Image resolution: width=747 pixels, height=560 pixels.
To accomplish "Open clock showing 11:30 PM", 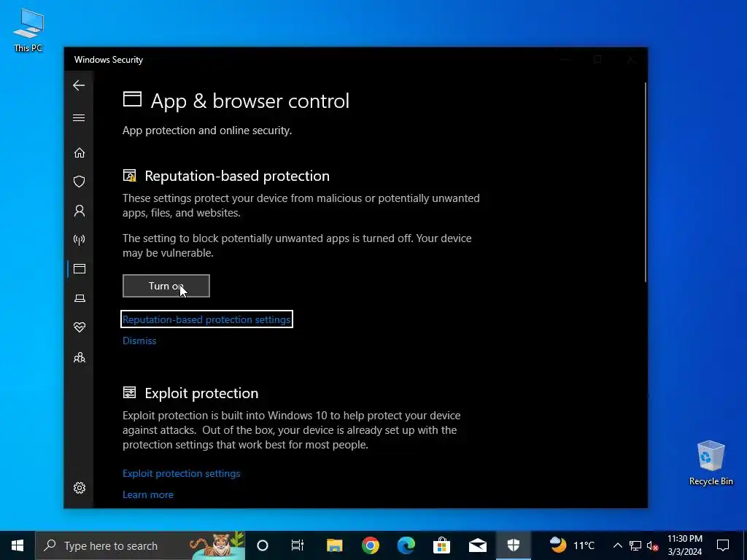I will pos(684,545).
